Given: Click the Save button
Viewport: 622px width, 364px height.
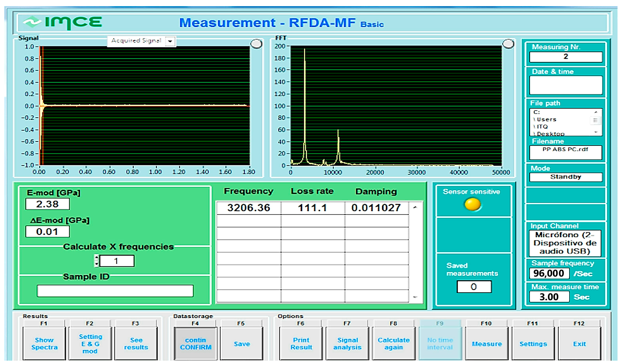Looking at the screenshot, I should (242, 343).
